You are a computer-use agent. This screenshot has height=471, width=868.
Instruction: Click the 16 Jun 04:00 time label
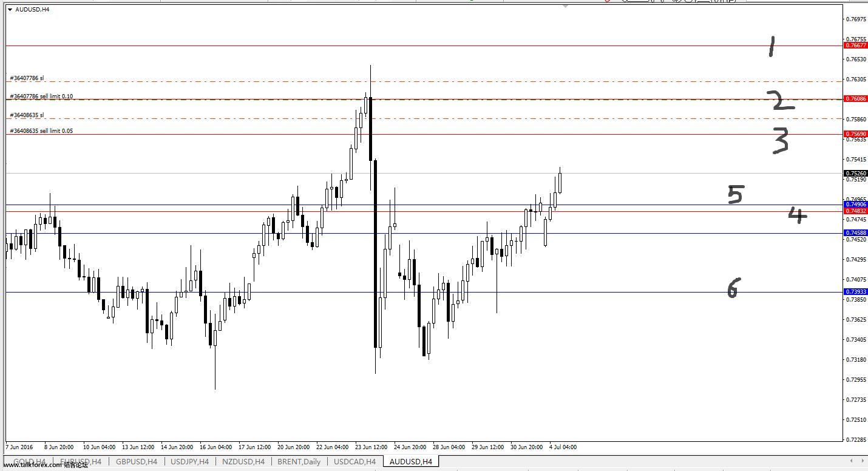coord(215,447)
